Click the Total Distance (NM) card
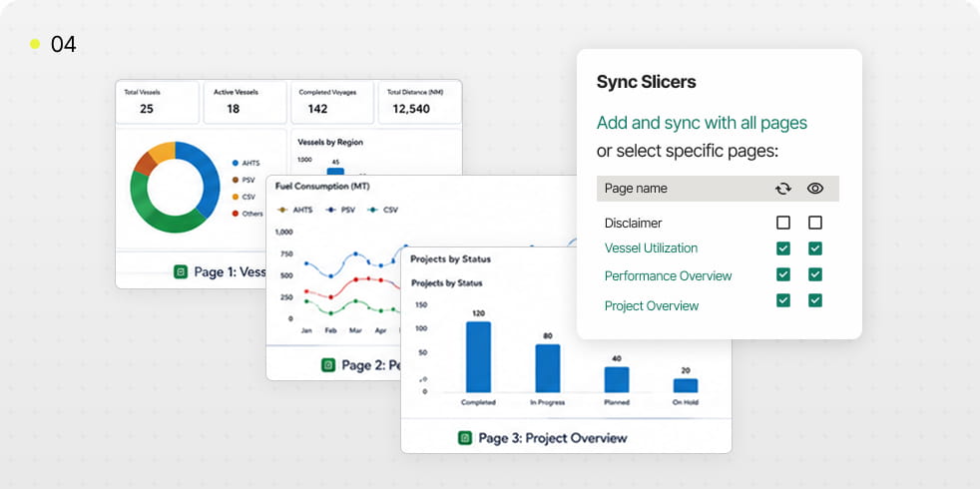The width and height of the screenshot is (980, 489). [420, 102]
